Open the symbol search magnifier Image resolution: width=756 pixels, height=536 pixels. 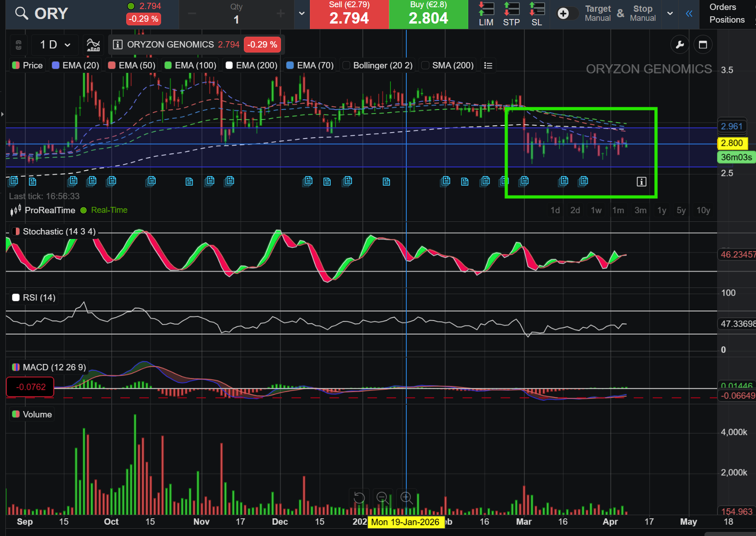[21, 14]
